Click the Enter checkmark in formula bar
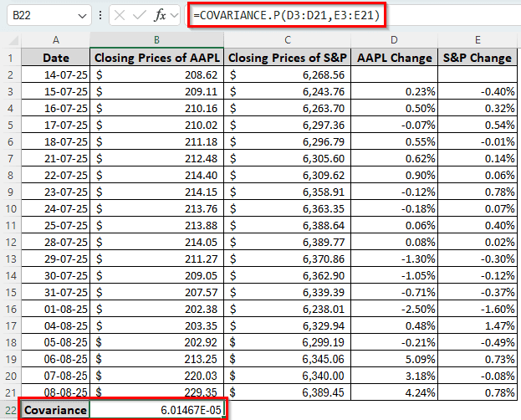Image resolution: width=521 pixels, height=420 pixels. pyautogui.click(x=140, y=16)
